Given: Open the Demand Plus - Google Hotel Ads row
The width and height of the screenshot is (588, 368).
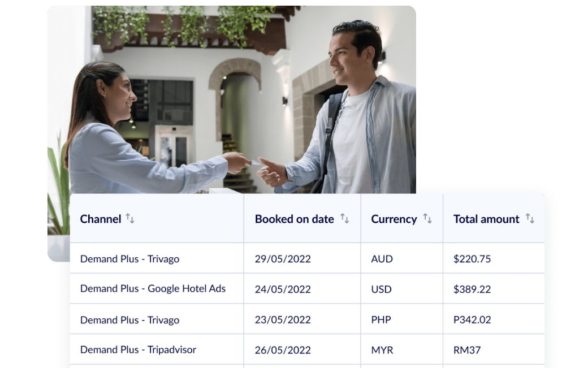Looking at the screenshot, I should 153,289.
